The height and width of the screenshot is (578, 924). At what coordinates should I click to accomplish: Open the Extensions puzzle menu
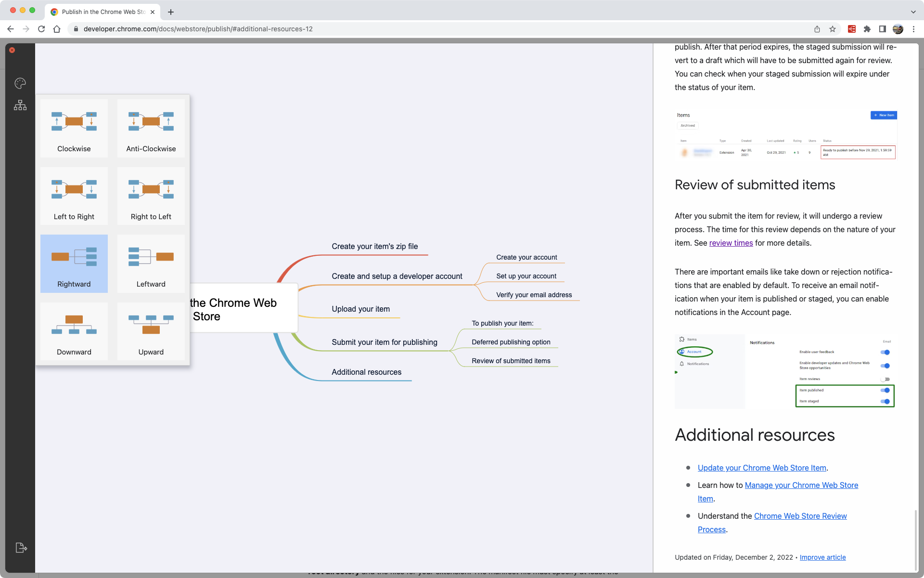point(867,29)
